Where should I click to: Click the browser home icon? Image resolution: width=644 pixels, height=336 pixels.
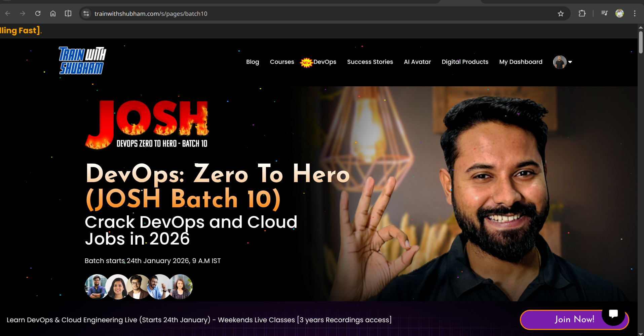point(53,13)
